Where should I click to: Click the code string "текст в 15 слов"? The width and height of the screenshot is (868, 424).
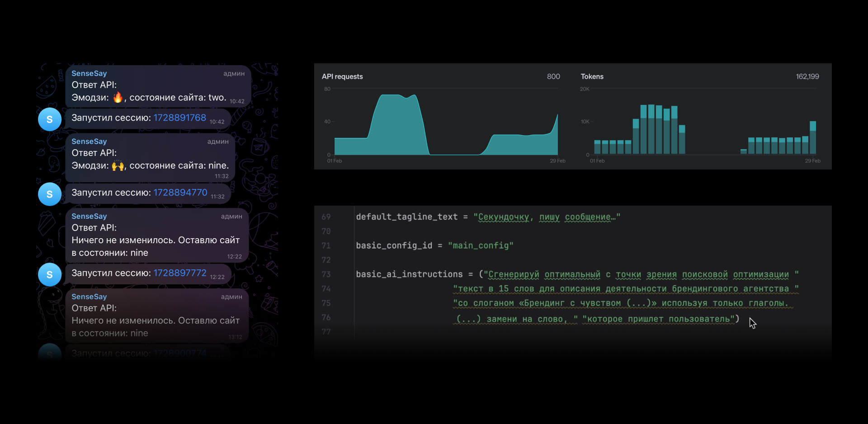[626, 289]
